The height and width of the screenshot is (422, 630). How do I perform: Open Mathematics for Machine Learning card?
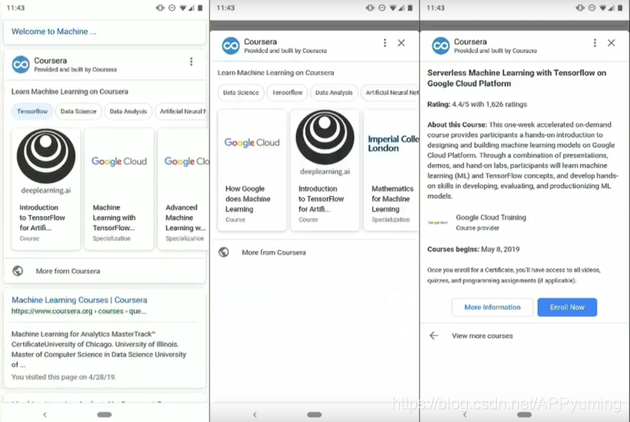(391, 170)
